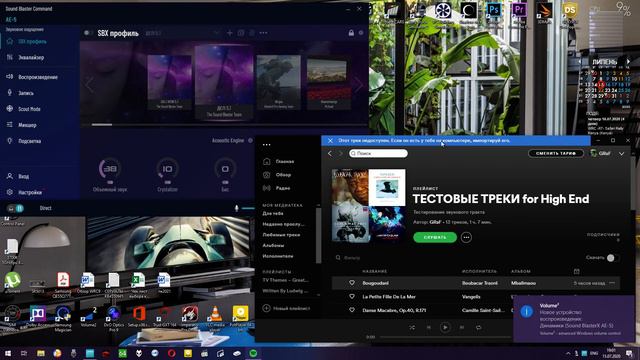Open Windows Start menu

[x=7, y=353]
